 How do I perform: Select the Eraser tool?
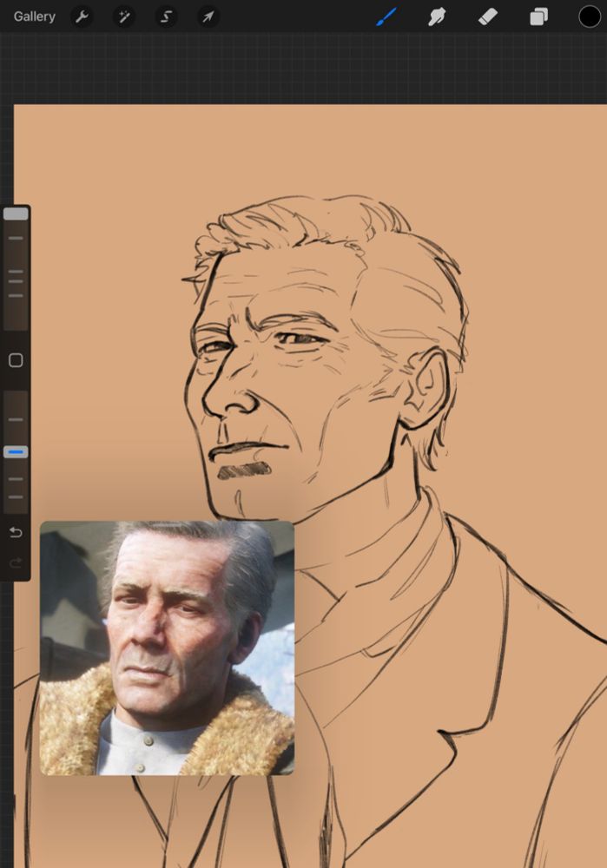(487, 16)
